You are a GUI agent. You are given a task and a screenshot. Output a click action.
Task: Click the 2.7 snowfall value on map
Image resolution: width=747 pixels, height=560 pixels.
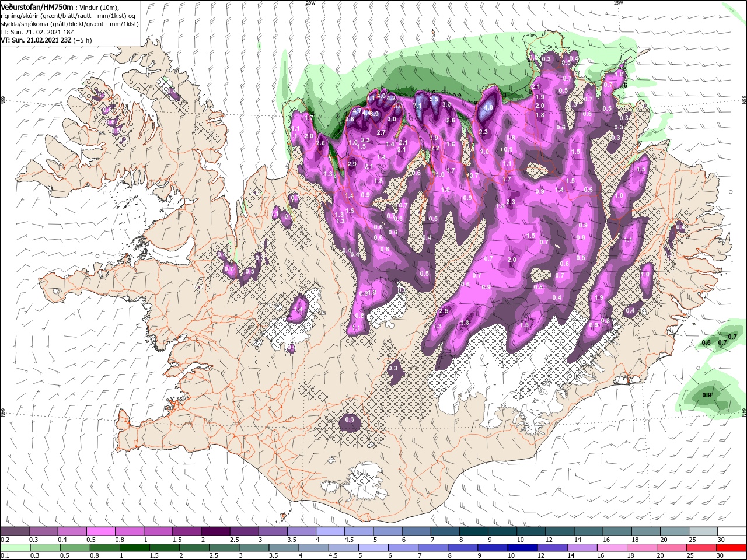pos(381,132)
